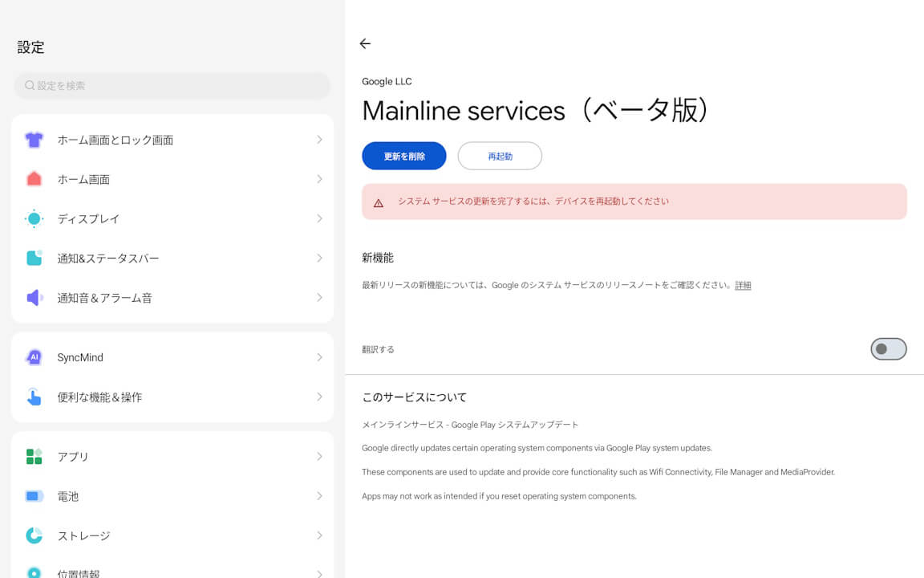Open the アプリ settings entry
Image resolution: width=924 pixels, height=578 pixels.
pyautogui.click(x=172, y=457)
